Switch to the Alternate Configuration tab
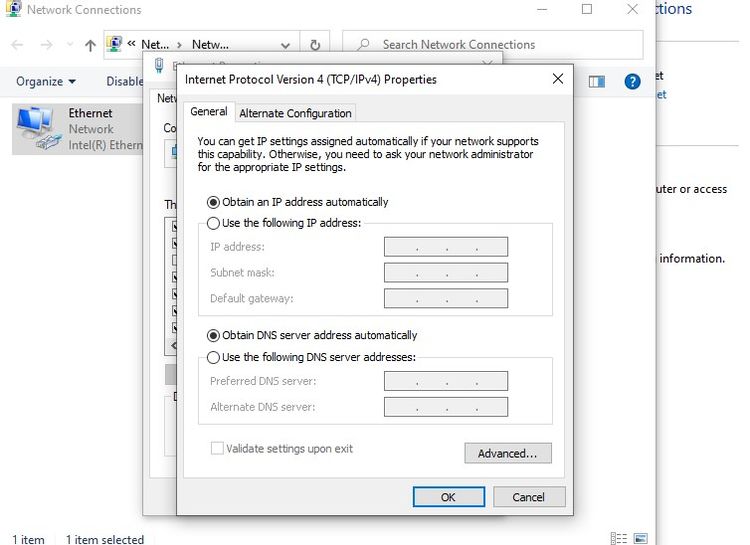 pos(295,113)
